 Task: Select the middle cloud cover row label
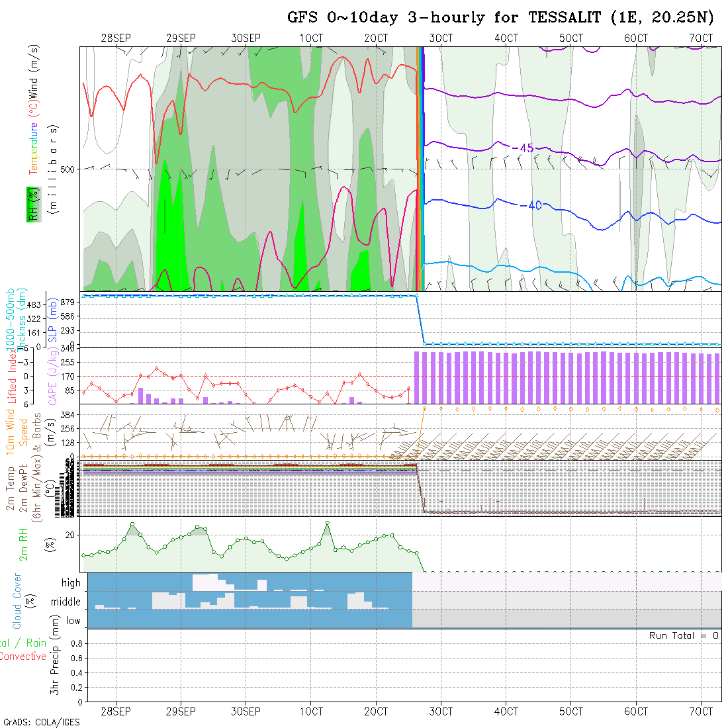point(66,602)
